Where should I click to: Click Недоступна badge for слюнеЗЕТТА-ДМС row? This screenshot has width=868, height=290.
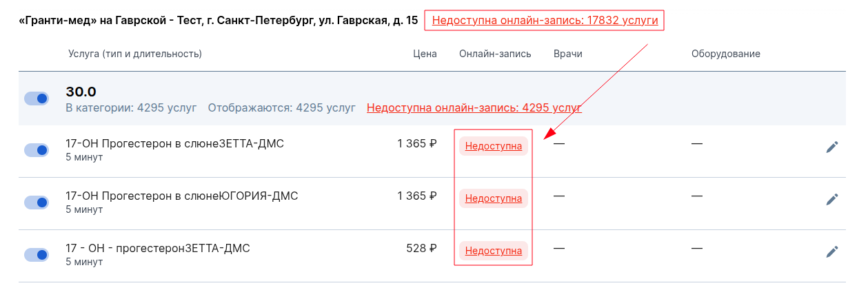coord(494,146)
